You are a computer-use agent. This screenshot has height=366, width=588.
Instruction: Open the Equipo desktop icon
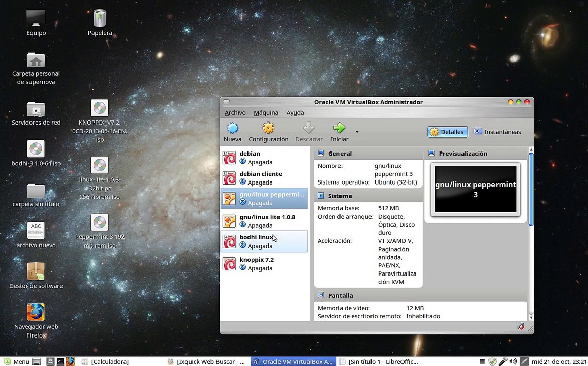[x=36, y=22]
